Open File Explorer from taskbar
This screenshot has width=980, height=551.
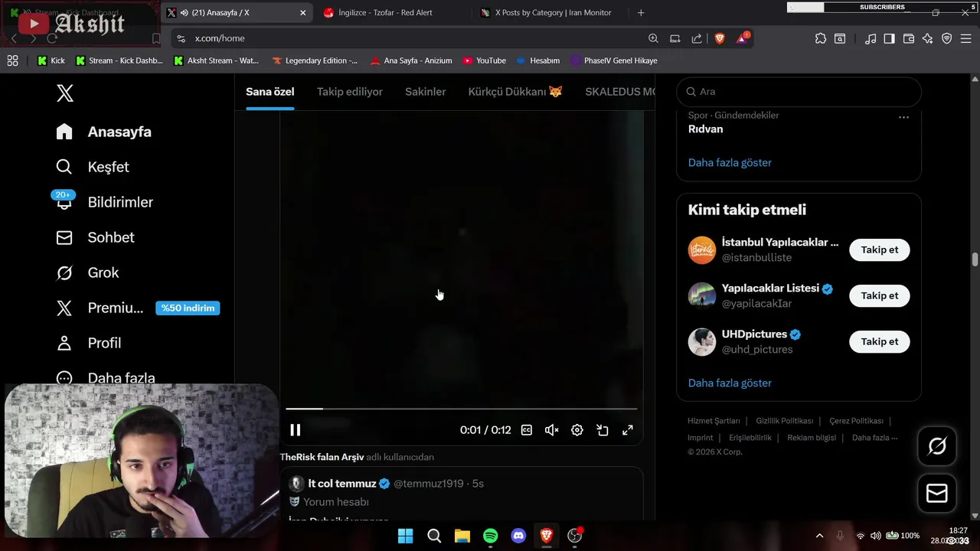tap(462, 536)
